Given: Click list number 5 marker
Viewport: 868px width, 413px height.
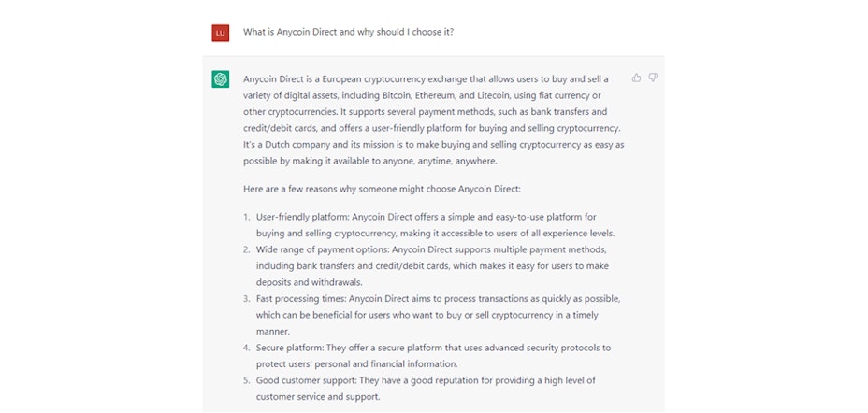Looking at the screenshot, I should (x=247, y=380).
